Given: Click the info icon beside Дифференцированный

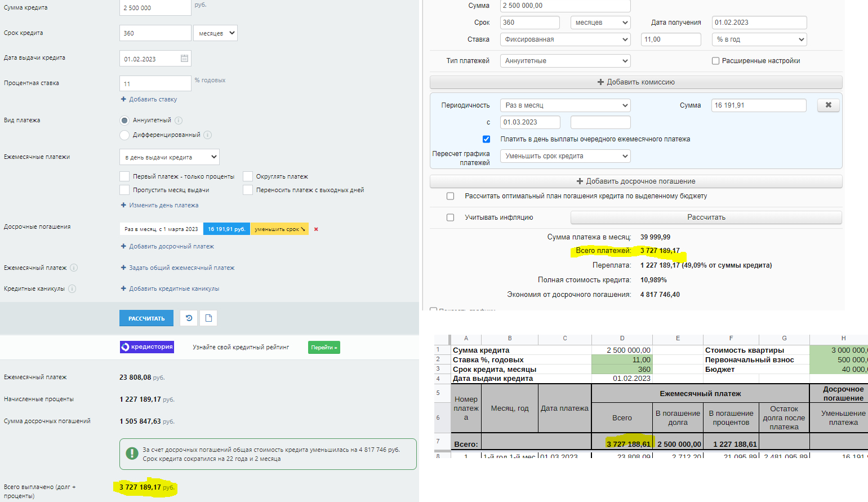Looking at the screenshot, I should [207, 135].
